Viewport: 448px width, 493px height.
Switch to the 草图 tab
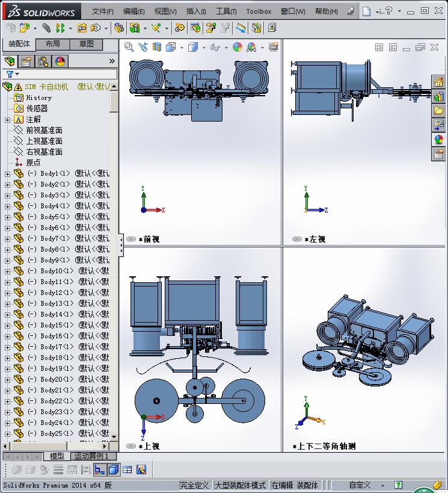87,44
